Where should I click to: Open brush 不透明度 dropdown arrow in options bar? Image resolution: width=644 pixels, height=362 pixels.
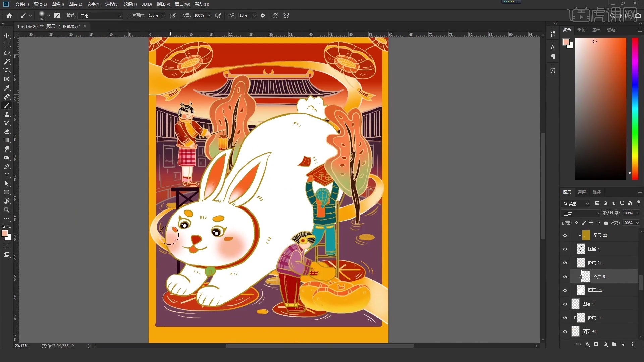[163, 16]
